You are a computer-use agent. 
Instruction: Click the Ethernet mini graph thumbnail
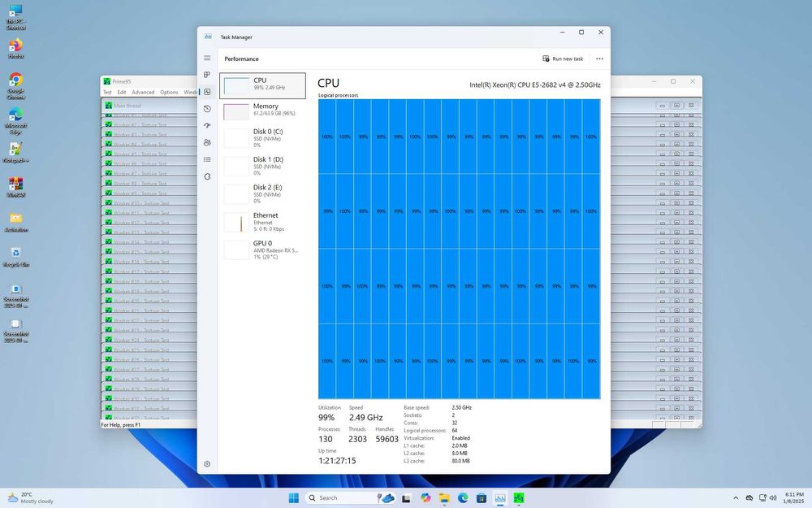[x=236, y=223]
